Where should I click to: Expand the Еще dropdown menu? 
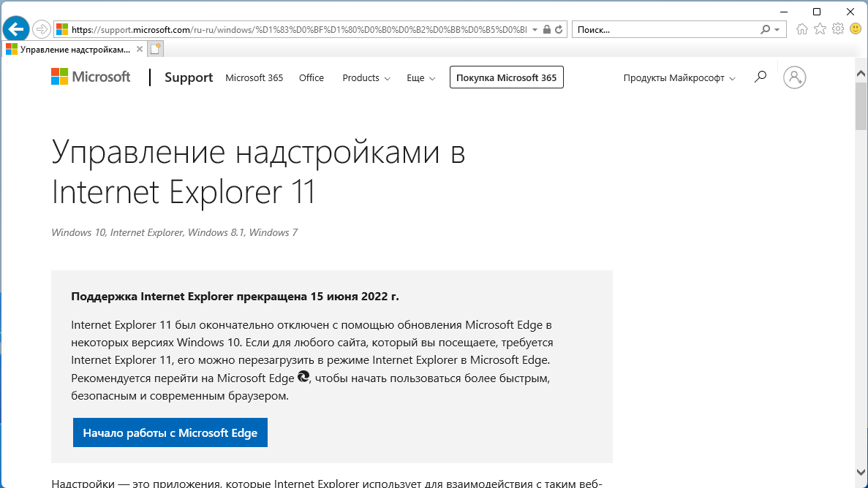(420, 78)
